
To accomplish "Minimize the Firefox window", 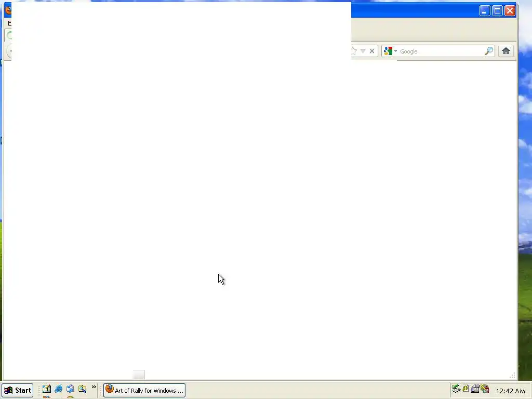I will (485, 11).
